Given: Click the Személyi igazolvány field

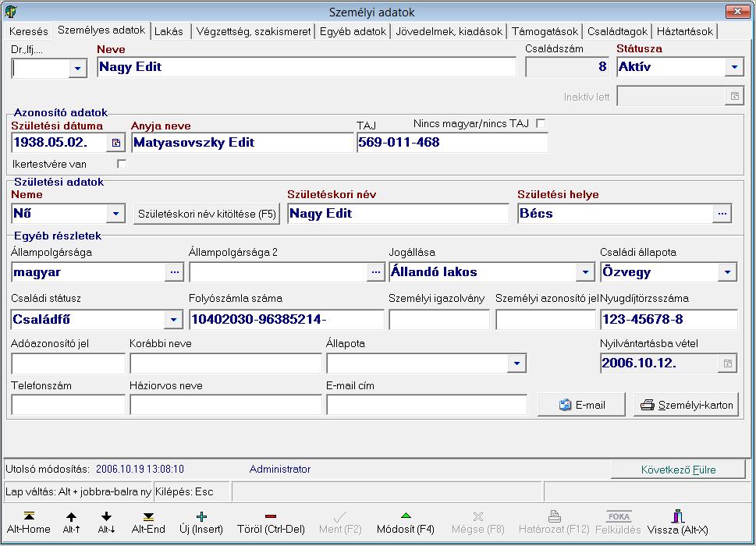Looking at the screenshot, I should (x=439, y=320).
